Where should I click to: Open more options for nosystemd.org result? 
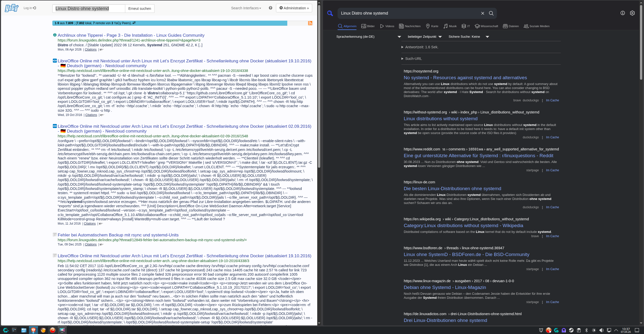(542, 101)
